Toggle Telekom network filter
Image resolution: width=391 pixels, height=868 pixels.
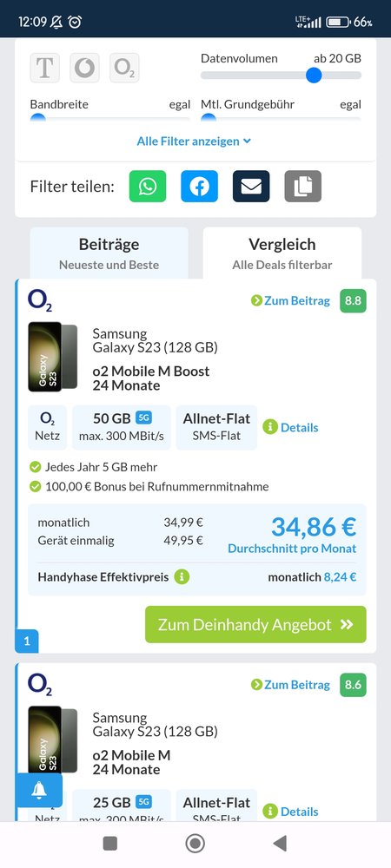45,68
